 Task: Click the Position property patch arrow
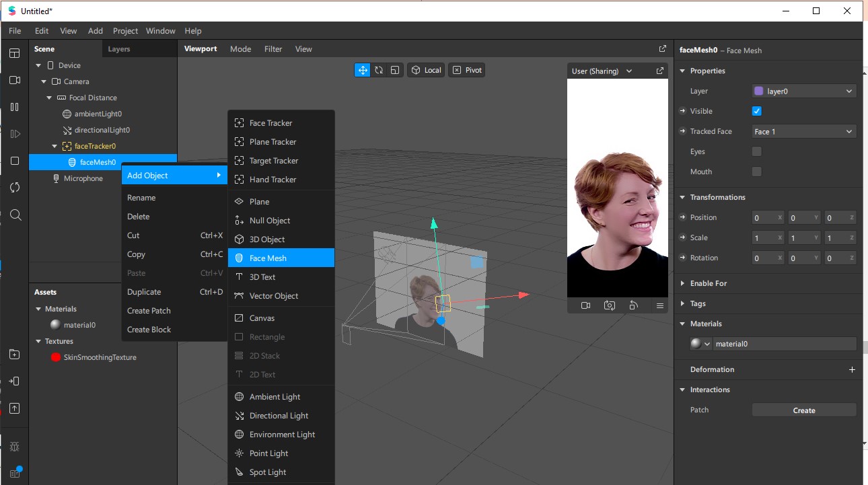click(683, 217)
